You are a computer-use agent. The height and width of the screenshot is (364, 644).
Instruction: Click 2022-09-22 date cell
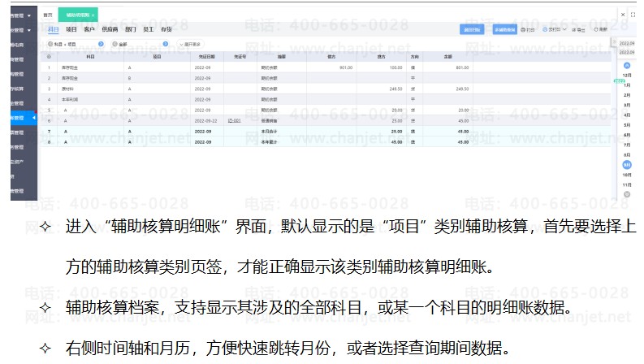[x=205, y=121]
